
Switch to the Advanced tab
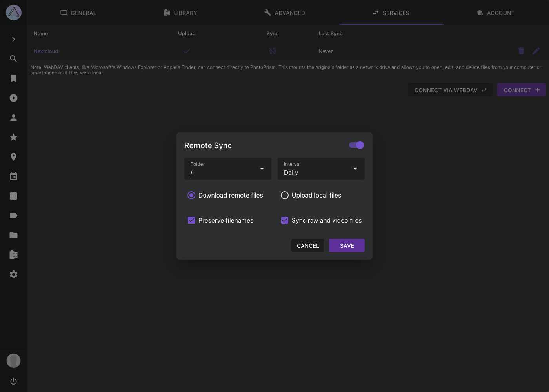coord(285,13)
